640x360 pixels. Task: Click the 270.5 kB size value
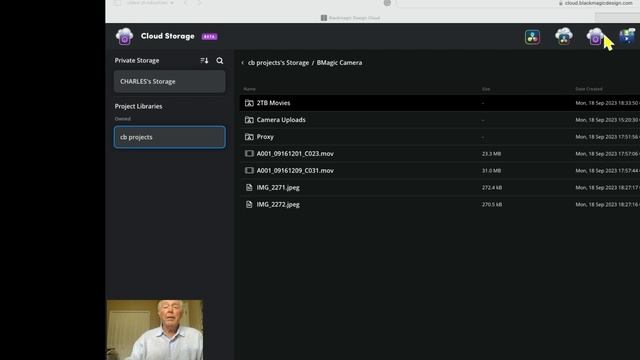pyautogui.click(x=492, y=204)
